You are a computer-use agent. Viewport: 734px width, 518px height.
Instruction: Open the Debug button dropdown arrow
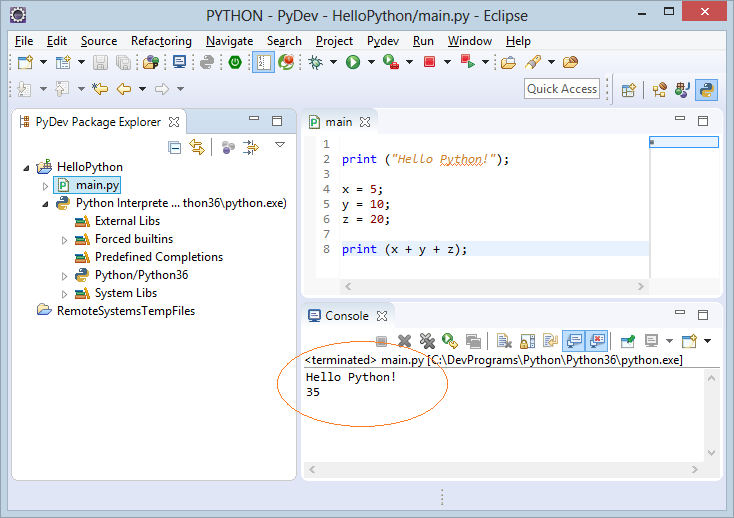(333, 62)
